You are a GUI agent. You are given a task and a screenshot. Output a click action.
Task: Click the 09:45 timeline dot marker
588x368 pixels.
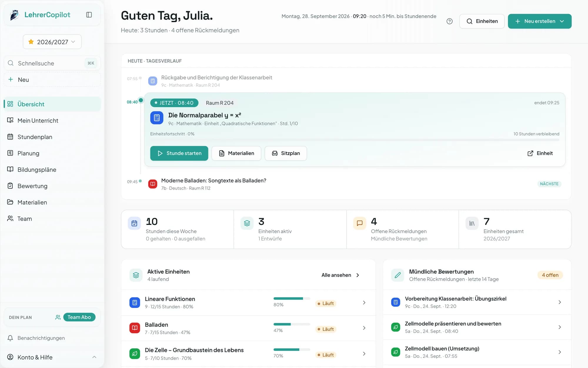(141, 181)
